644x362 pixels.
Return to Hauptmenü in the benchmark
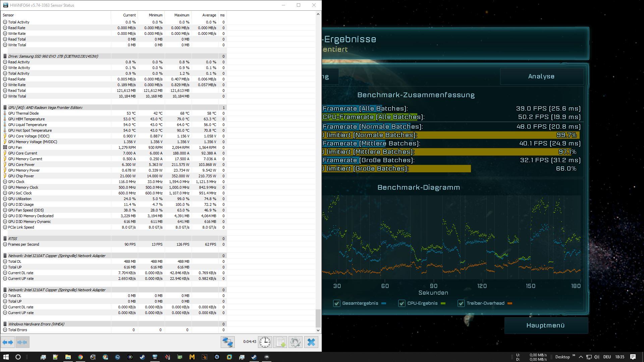click(546, 325)
